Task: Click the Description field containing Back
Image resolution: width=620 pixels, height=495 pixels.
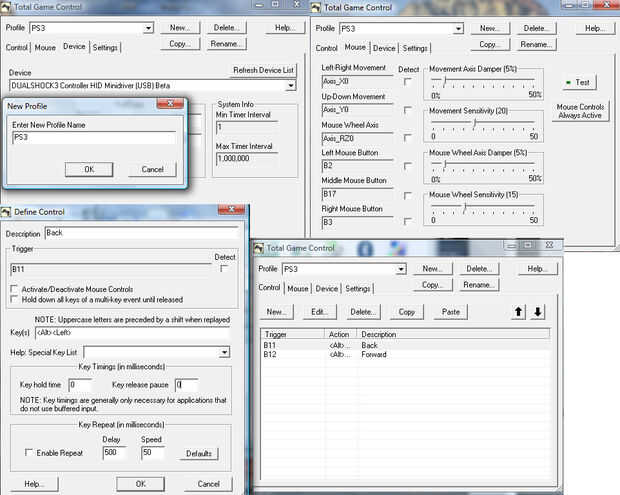Action: (x=142, y=233)
